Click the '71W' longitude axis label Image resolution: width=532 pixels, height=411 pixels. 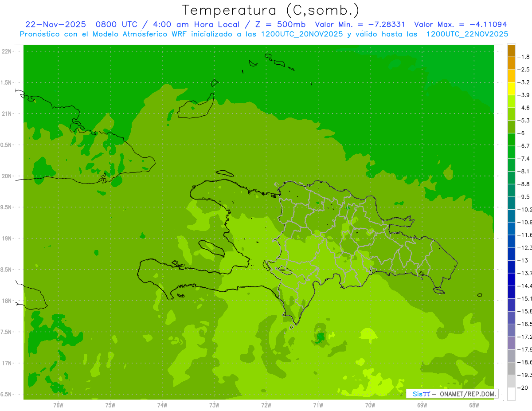coord(318,405)
